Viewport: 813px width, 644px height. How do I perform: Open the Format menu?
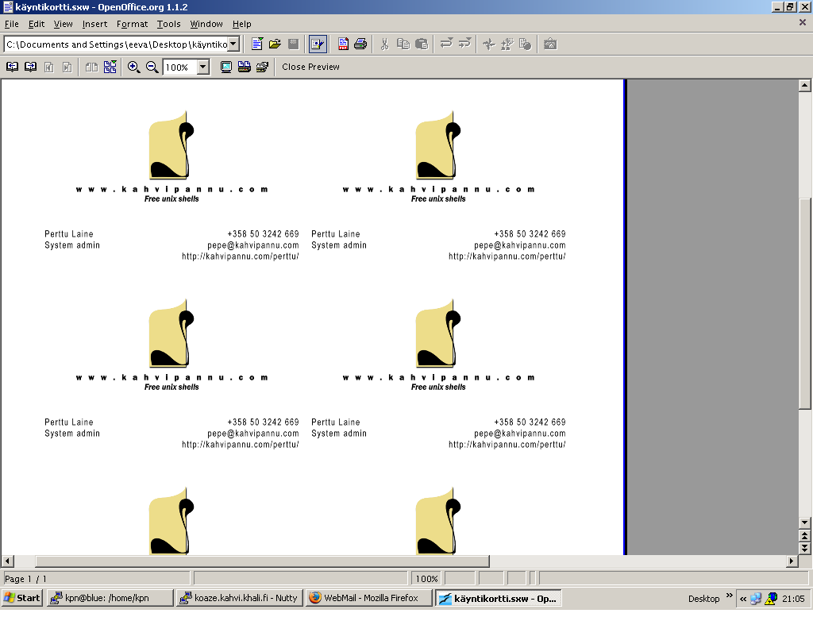132,24
